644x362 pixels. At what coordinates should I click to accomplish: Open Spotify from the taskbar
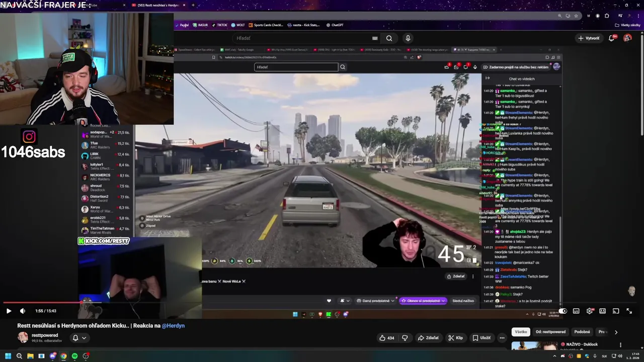coord(74,356)
